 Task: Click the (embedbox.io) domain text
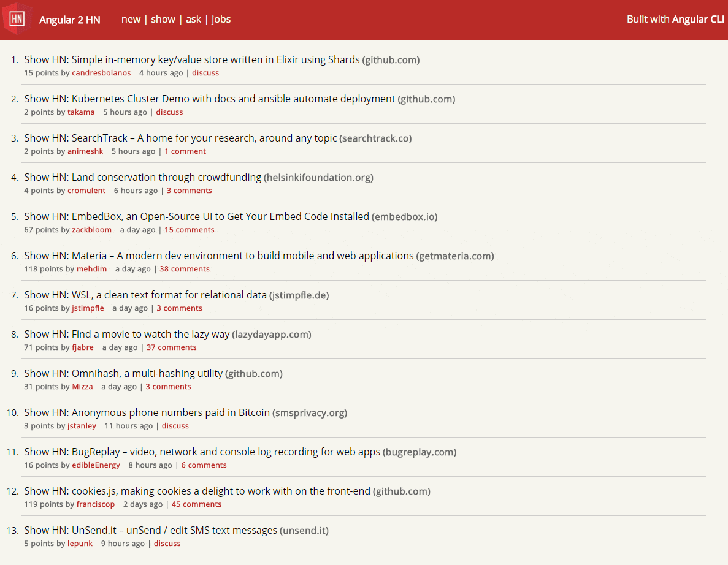[x=404, y=217]
